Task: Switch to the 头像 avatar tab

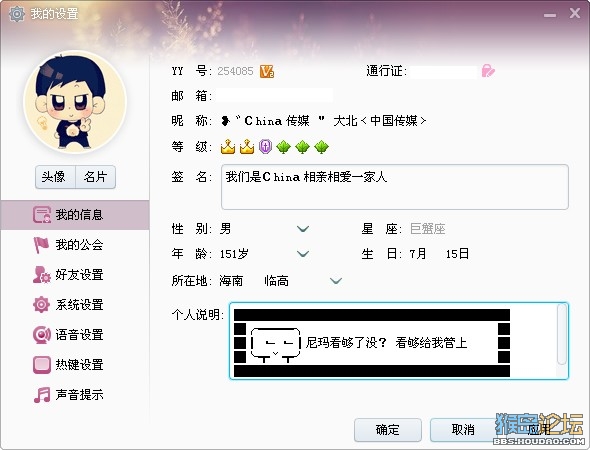Action: (x=55, y=177)
